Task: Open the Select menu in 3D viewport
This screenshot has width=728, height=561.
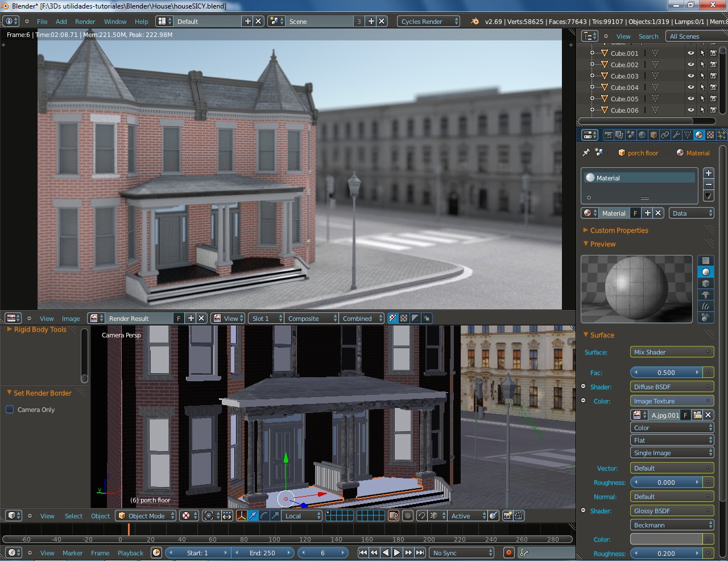Action: pos(73,516)
